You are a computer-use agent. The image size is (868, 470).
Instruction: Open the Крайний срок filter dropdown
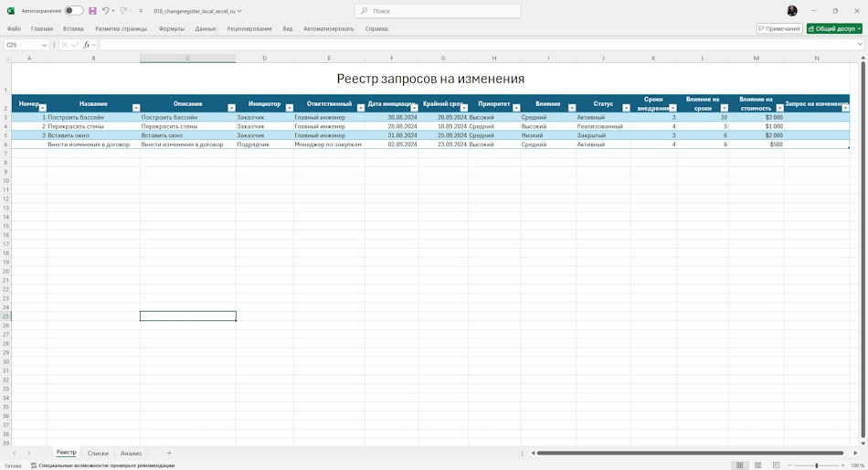point(464,108)
